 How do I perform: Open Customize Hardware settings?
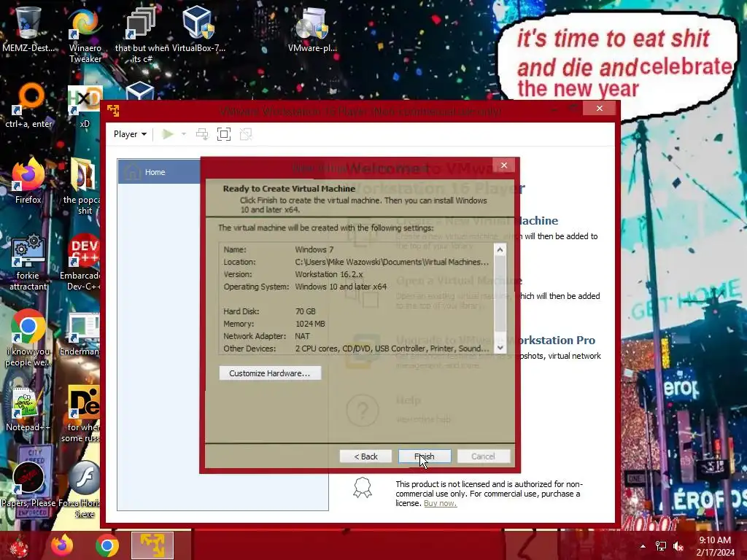click(x=270, y=373)
